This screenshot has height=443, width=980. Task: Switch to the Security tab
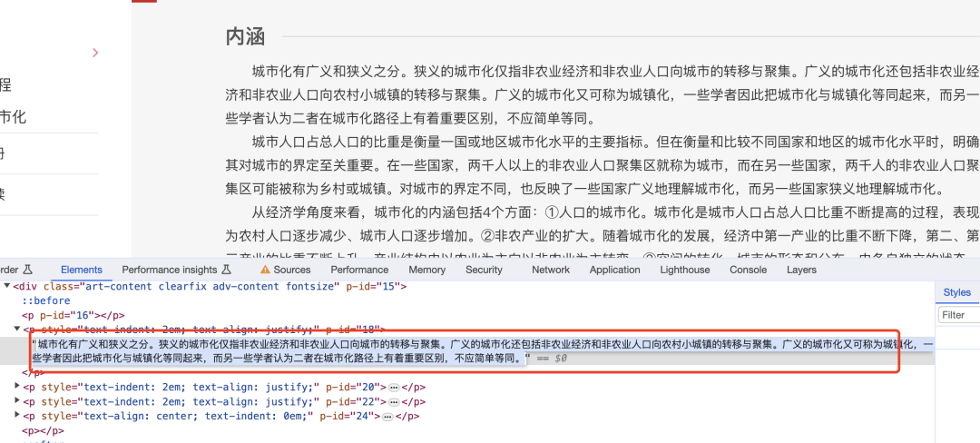click(x=484, y=270)
